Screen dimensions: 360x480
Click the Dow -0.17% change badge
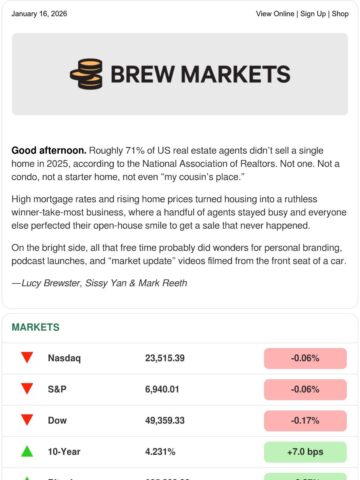(x=305, y=421)
